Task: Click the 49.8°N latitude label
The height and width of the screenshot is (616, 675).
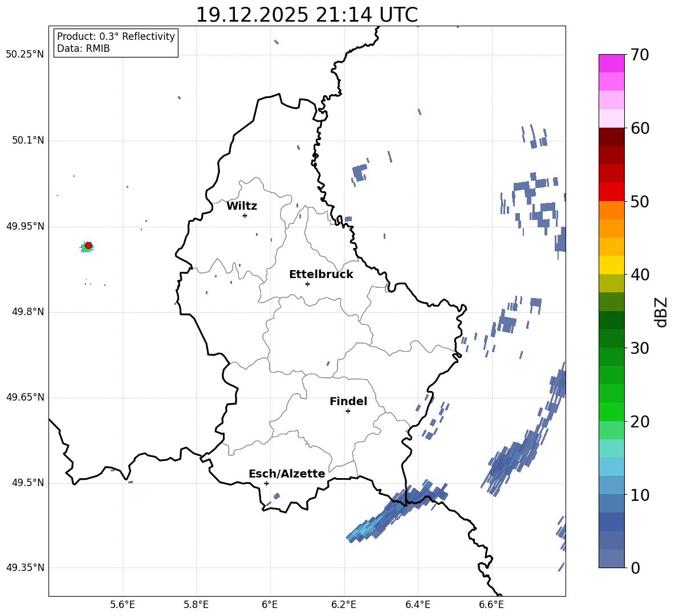Action: (27, 312)
